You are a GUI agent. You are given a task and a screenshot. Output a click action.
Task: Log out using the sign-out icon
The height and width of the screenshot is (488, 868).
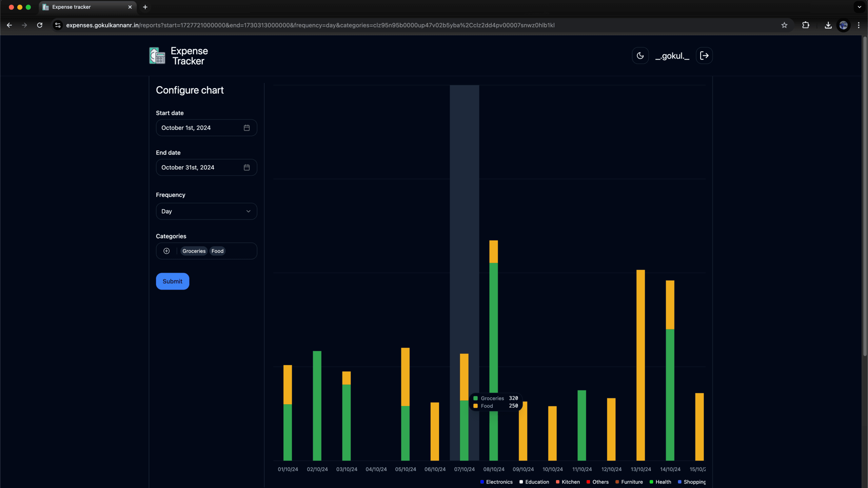coord(704,55)
